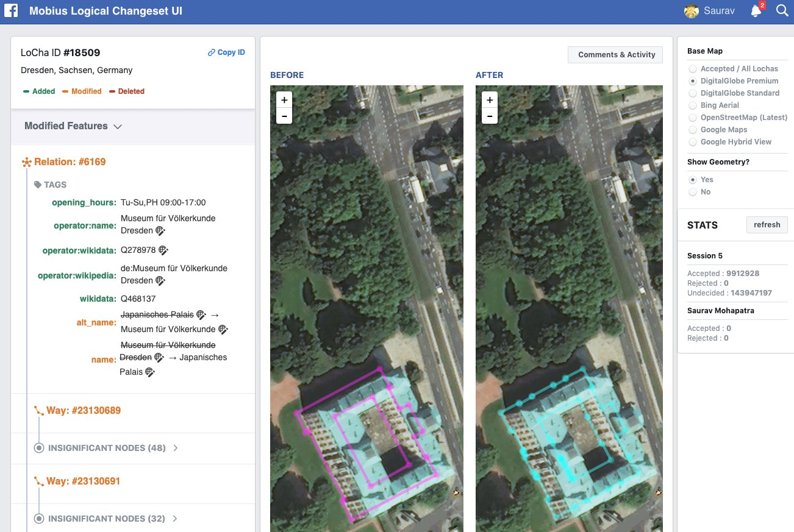Open the notifications bell
794x532 pixels.
click(756, 11)
